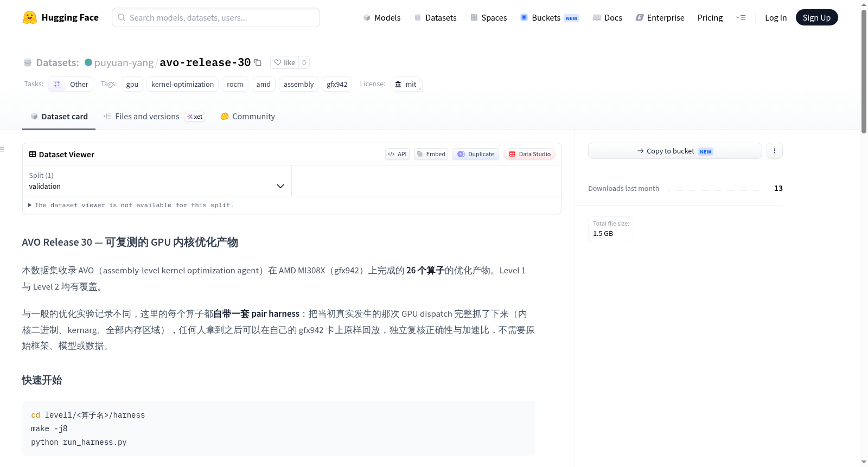Click the Duplicate button
This screenshot has width=868, height=467.
(476, 154)
